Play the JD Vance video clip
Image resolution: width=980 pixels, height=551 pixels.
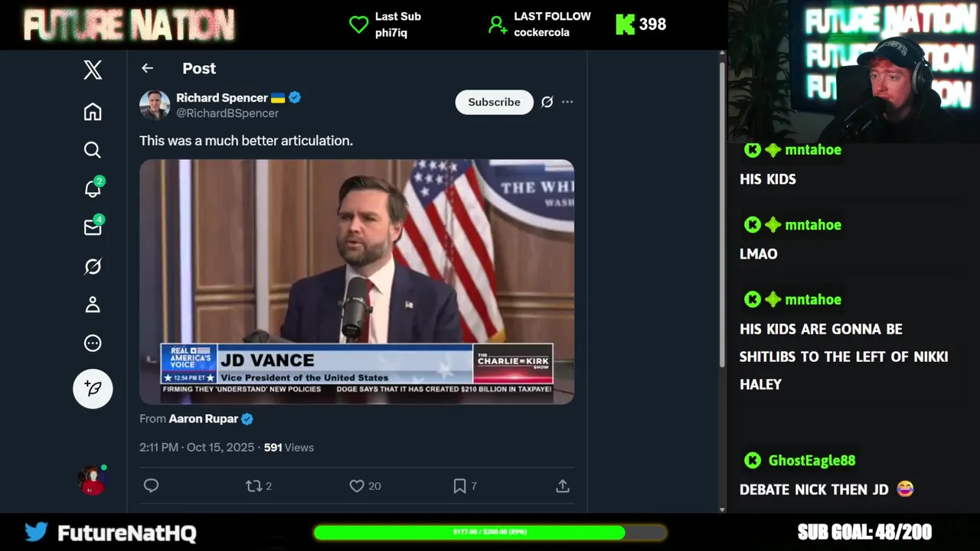click(x=357, y=282)
